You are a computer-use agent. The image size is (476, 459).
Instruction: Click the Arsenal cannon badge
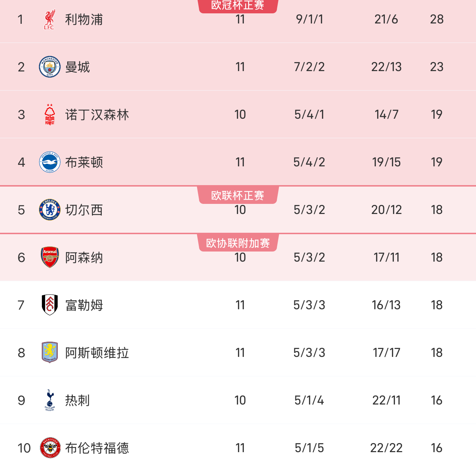click(50, 257)
